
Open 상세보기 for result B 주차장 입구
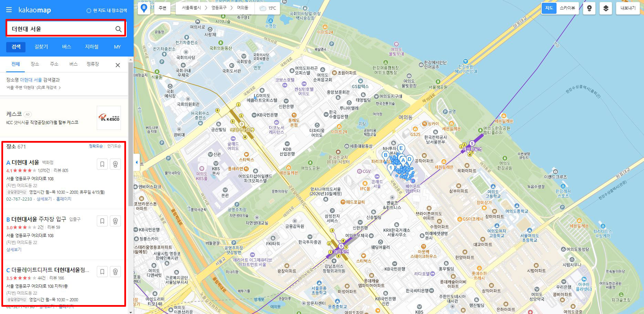click(14, 250)
